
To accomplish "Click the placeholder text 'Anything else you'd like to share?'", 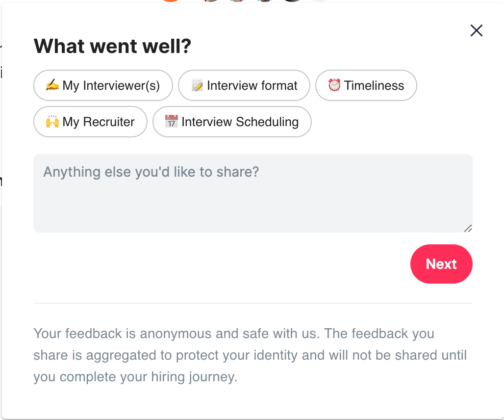I will [151, 172].
